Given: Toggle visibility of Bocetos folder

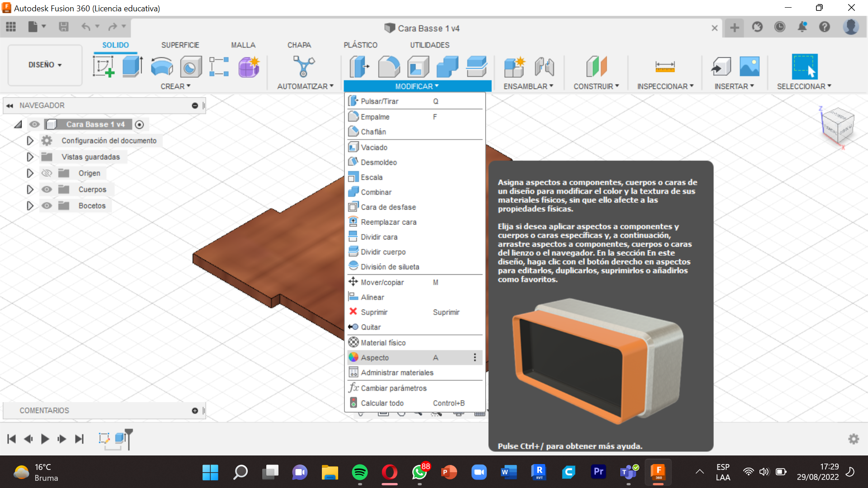Looking at the screenshot, I should [47, 206].
